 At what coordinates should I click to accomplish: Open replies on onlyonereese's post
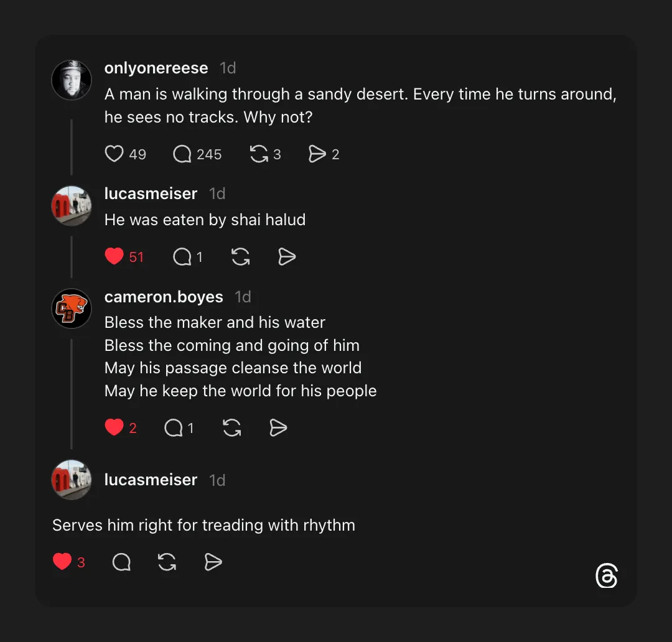click(182, 154)
